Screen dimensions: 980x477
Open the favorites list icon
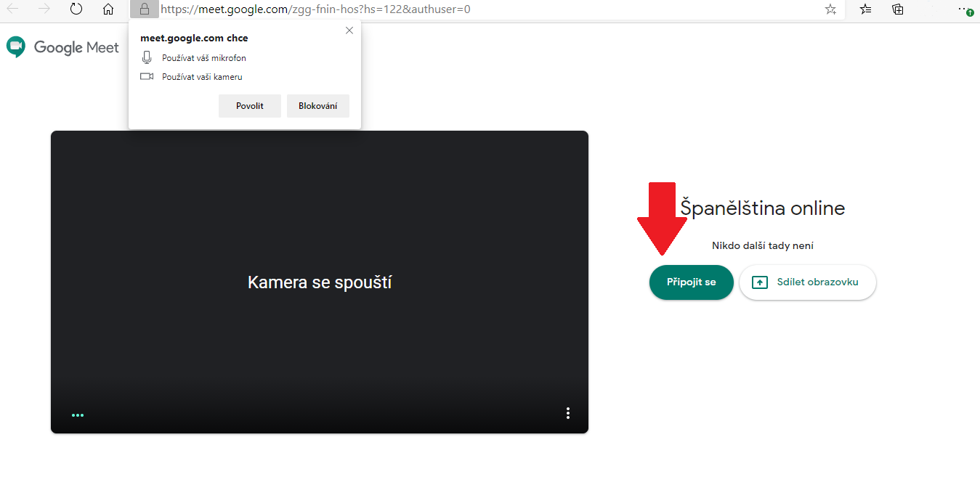click(x=866, y=9)
